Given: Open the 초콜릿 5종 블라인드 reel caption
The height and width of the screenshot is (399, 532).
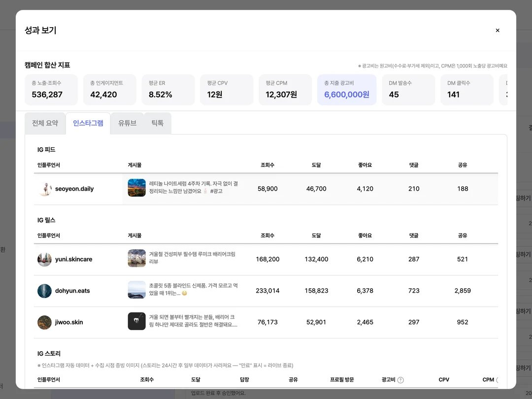Looking at the screenshot, I should pos(194,290).
